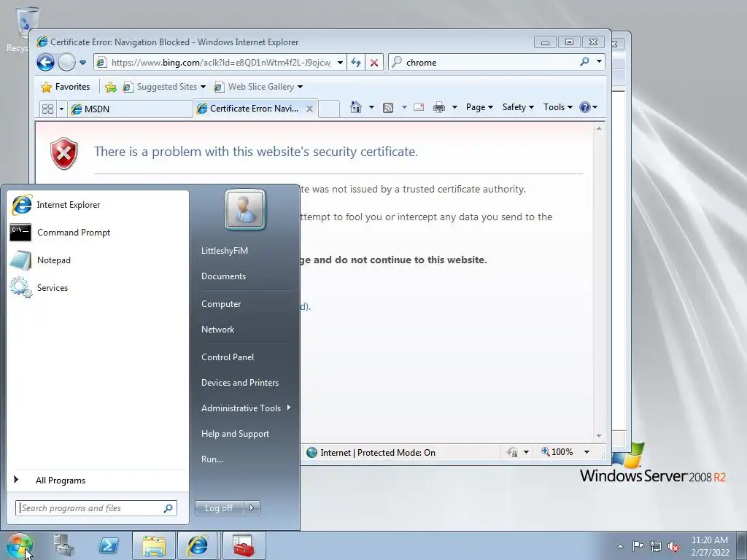Click the status bar security padlock icon
Image resolution: width=747 pixels, height=560 pixels.
(513, 452)
